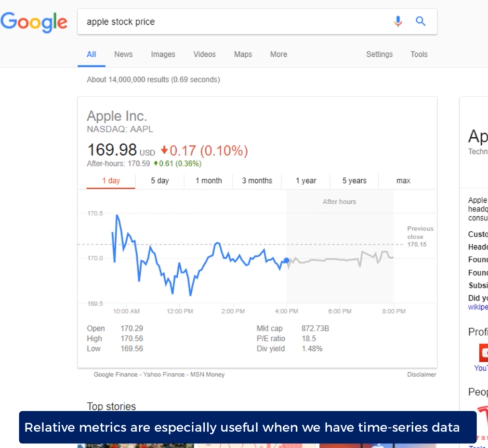The height and width of the screenshot is (448, 488).
Task: Open the Disclaimer link below the chart
Action: (x=422, y=374)
